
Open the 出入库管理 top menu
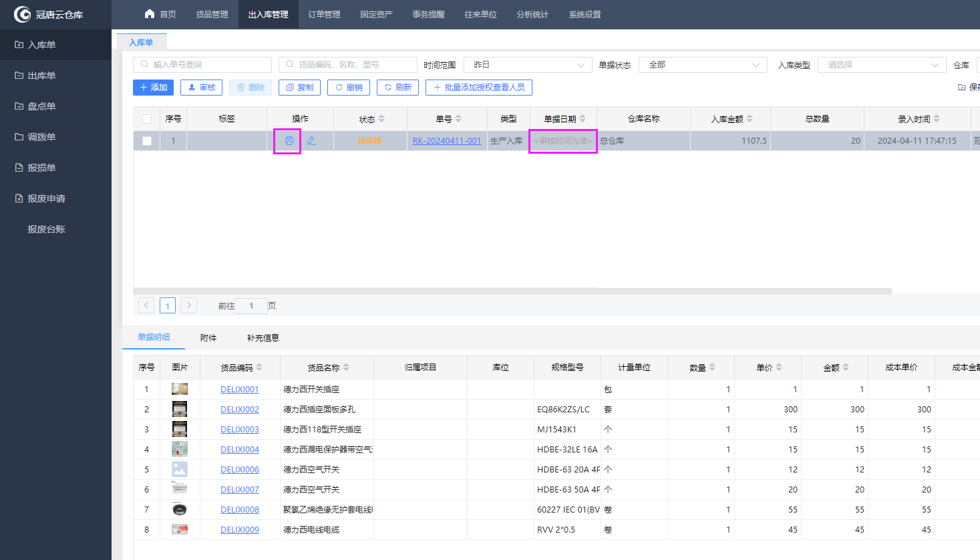[x=268, y=14]
